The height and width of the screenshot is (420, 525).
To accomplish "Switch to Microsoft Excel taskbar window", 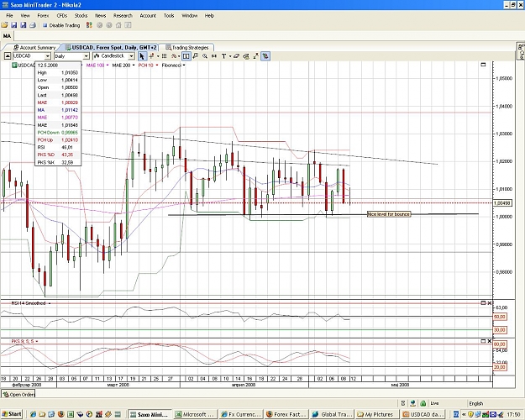I will click(195, 414).
